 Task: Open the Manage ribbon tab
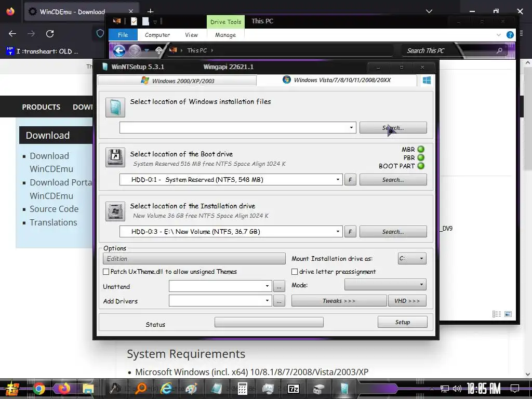tap(225, 35)
